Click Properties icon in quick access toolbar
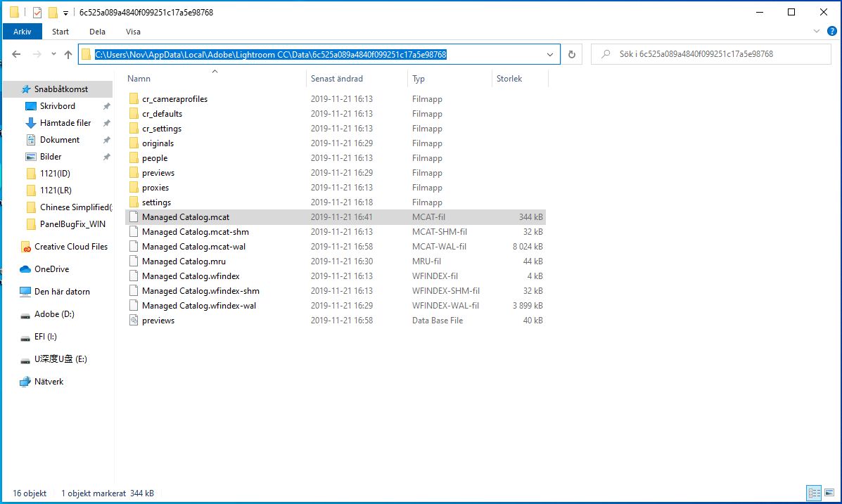This screenshot has height=504, width=842. (x=37, y=12)
